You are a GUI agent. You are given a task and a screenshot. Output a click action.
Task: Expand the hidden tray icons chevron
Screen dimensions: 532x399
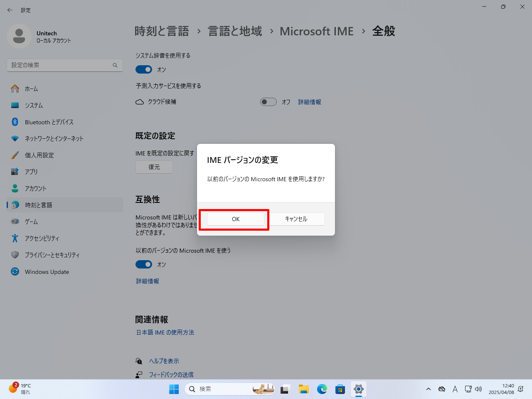tap(429, 389)
